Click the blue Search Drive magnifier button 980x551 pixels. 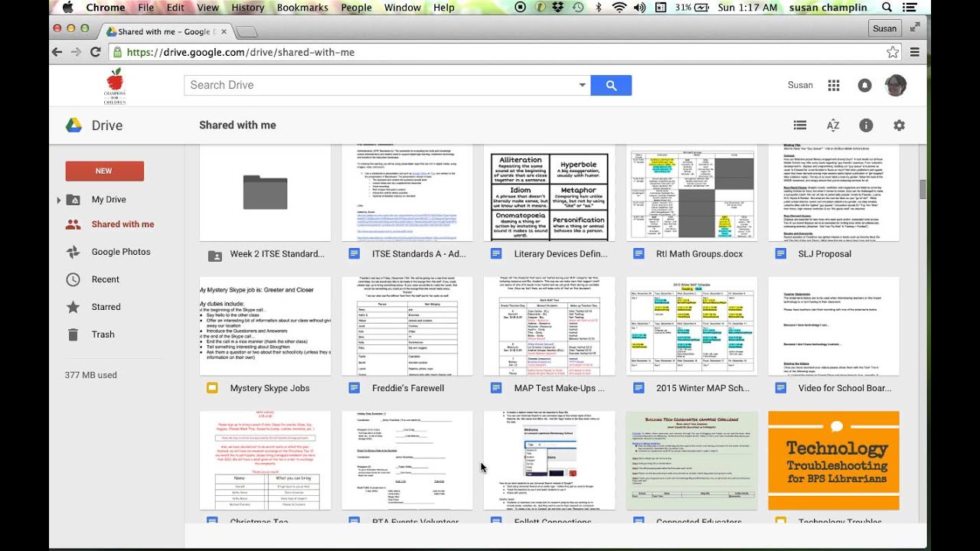(611, 85)
